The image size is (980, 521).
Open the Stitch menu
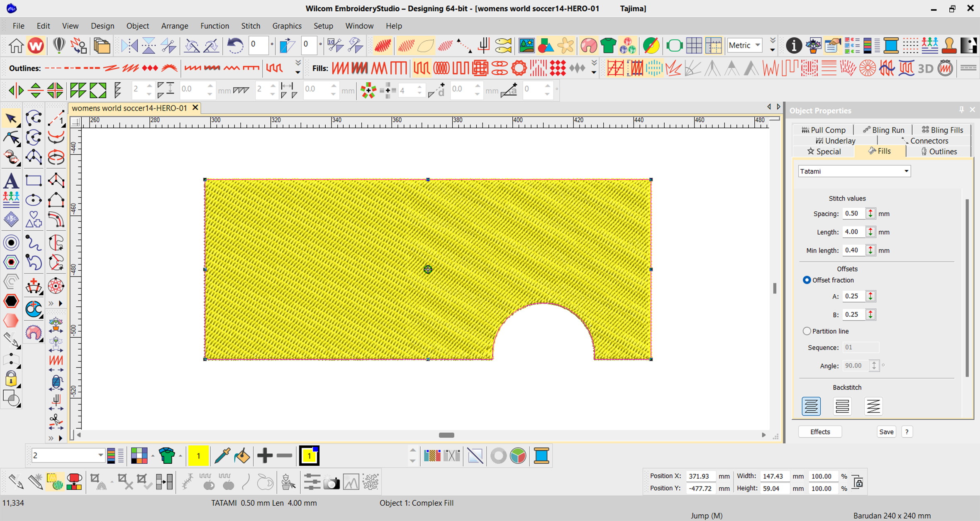(251, 26)
